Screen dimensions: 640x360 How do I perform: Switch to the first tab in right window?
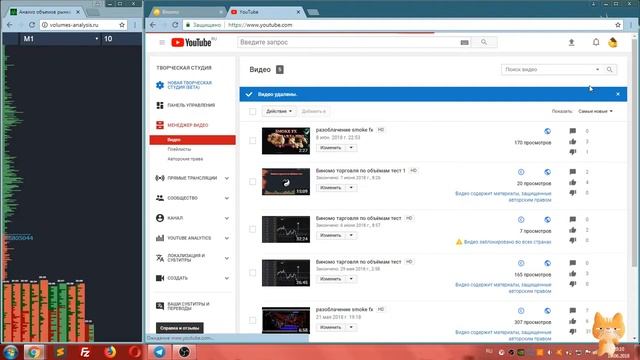pos(188,12)
